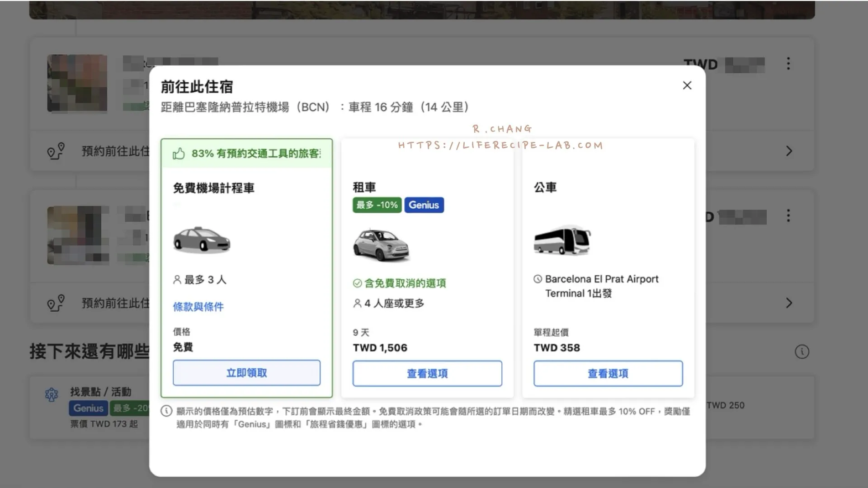
Task: Click the grey taxi car icon
Action: 202,239
